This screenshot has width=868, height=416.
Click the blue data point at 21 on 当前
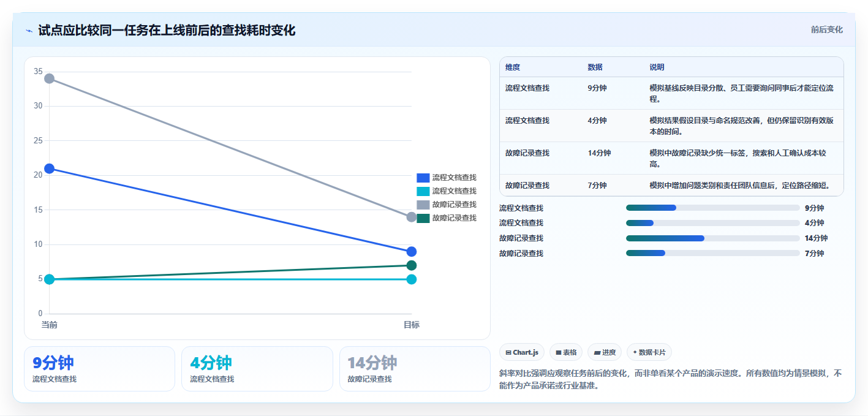pyautogui.click(x=50, y=168)
